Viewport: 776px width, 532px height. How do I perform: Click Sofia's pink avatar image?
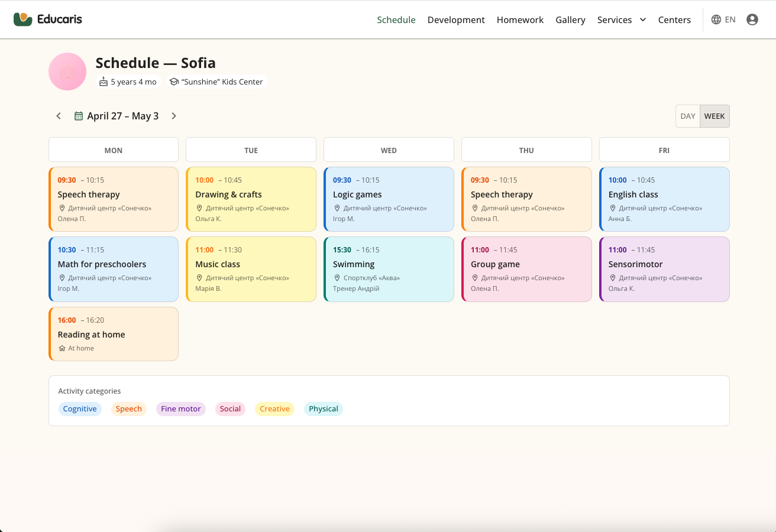click(67, 72)
